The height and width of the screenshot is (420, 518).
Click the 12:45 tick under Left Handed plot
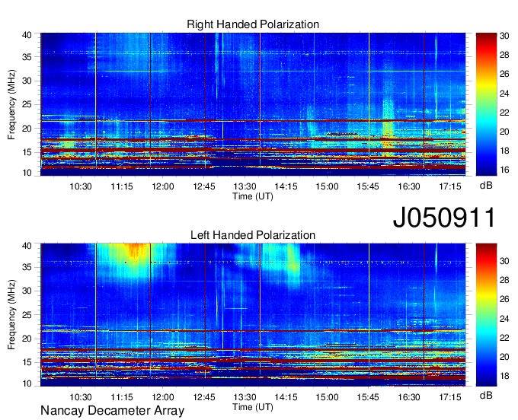(x=204, y=397)
